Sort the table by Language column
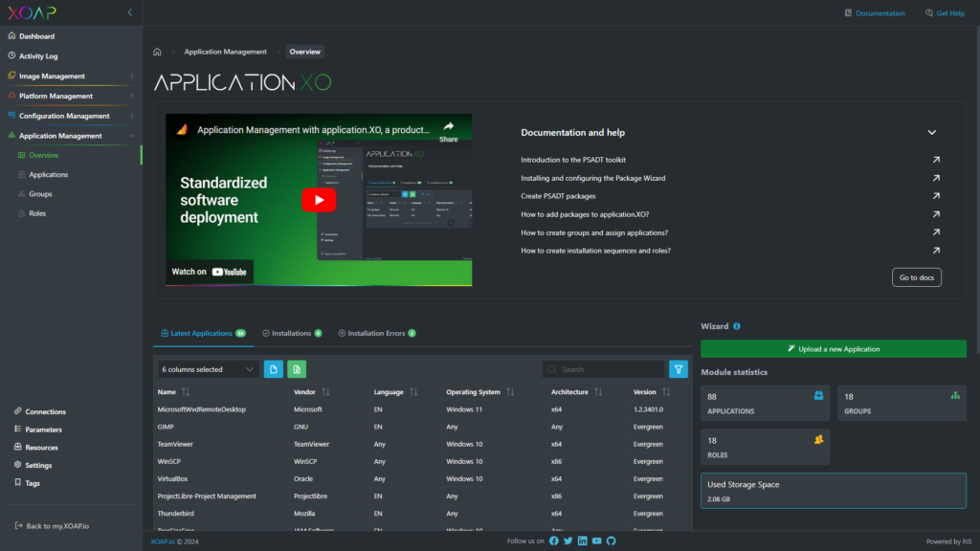This screenshot has width=980, height=551. [413, 392]
